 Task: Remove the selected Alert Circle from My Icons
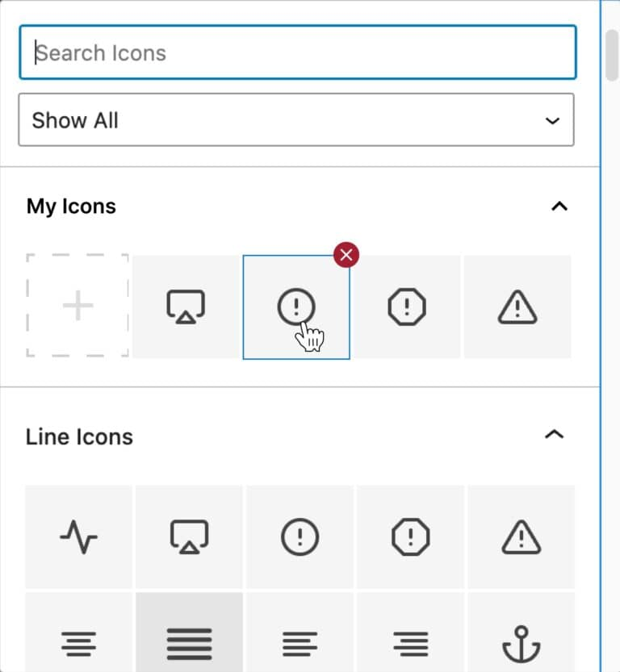pos(346,255)
